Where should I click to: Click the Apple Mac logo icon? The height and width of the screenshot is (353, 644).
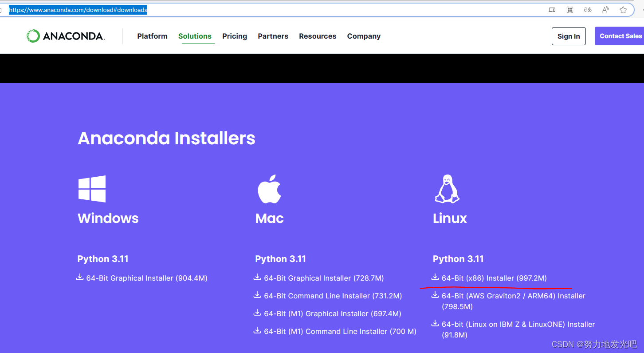coord(269,189)
